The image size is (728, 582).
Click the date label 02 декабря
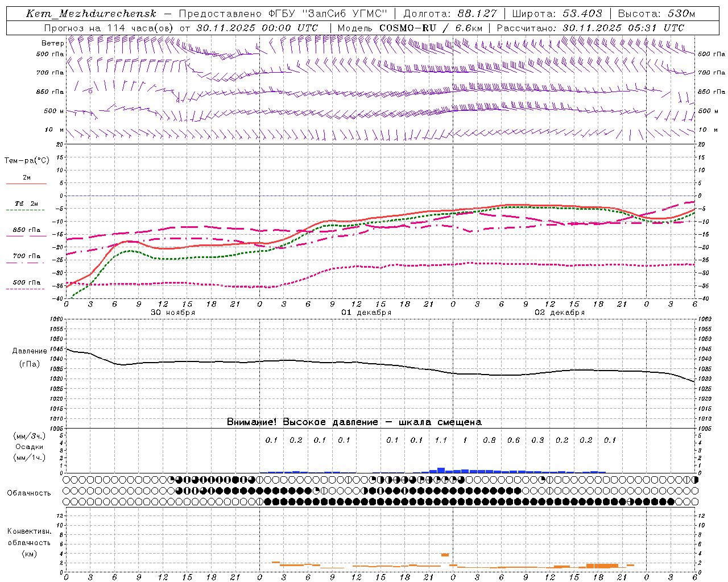[x=560, y=313]
